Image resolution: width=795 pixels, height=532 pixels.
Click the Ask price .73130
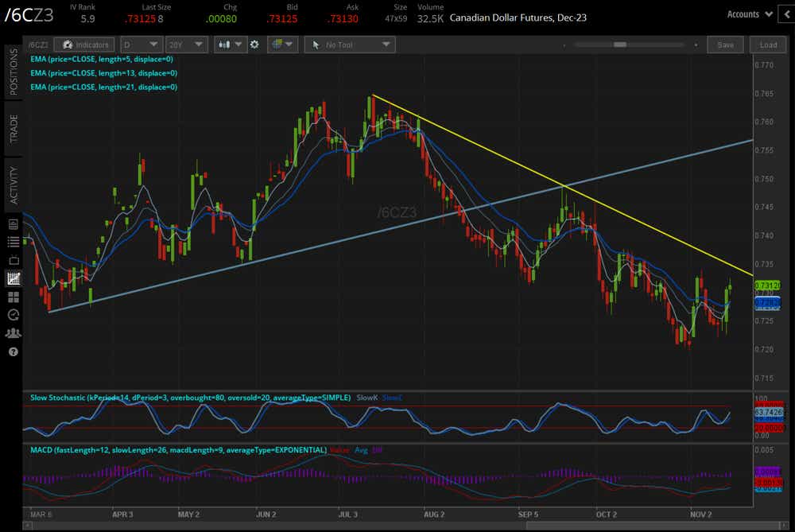click(x=343, y=19)
